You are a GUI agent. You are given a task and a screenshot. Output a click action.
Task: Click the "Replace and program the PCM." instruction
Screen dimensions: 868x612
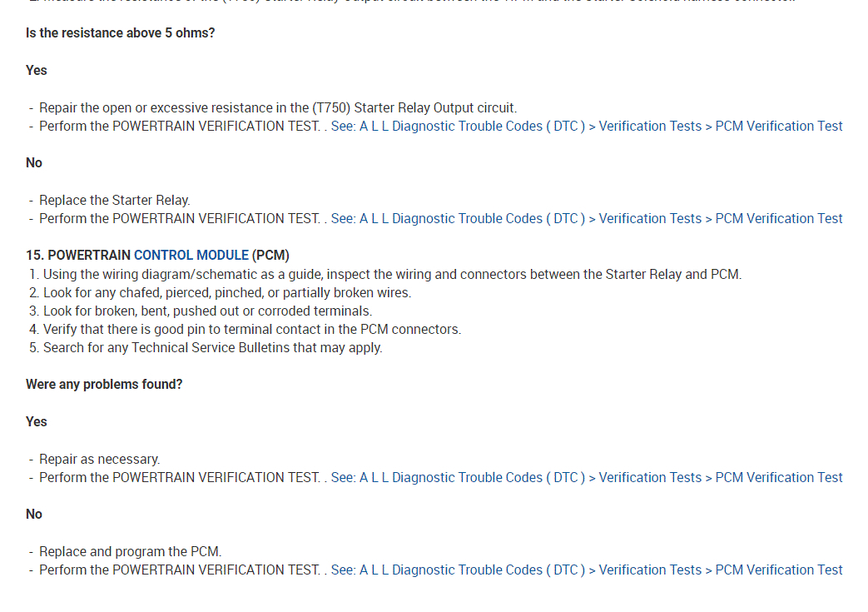click(131, 552)
